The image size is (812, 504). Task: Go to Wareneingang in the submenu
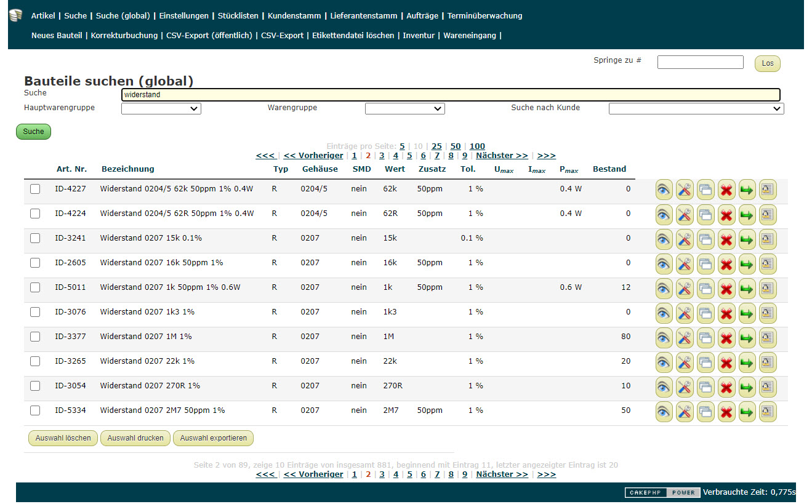pyautogui.click(x=470, y=36)
